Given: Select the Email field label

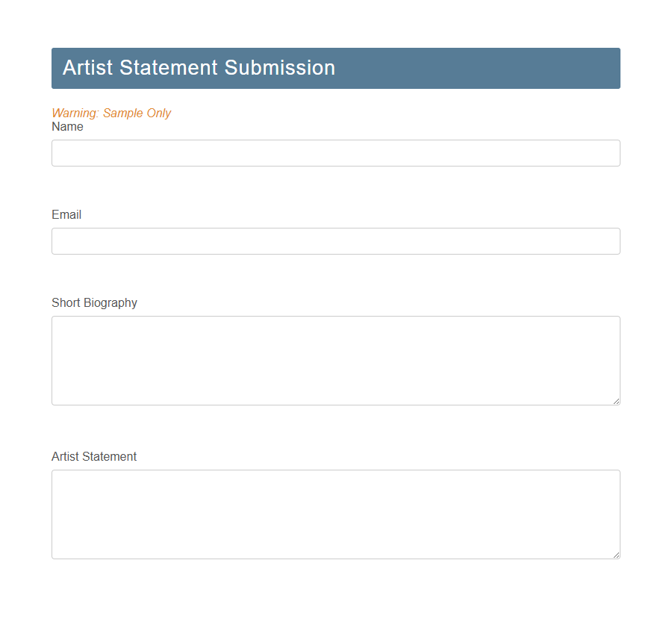Looking at the screenshot, I should tap(66, 214).
